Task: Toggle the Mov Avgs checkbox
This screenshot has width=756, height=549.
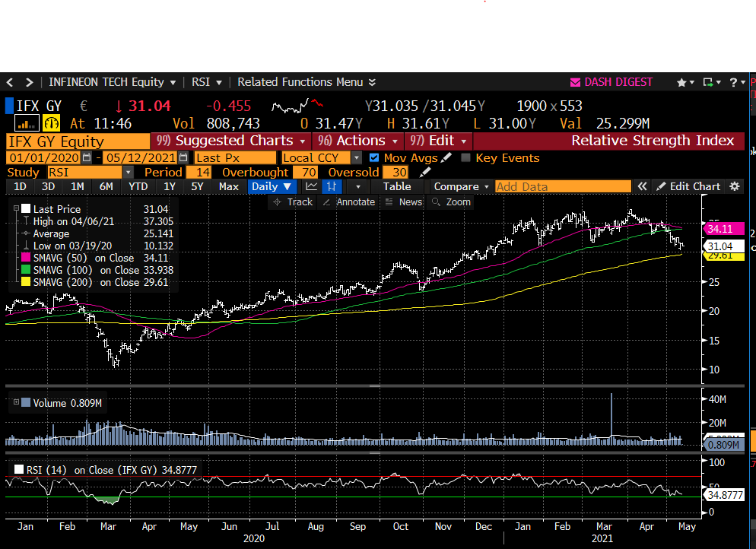Action: (x=374, y=157)
